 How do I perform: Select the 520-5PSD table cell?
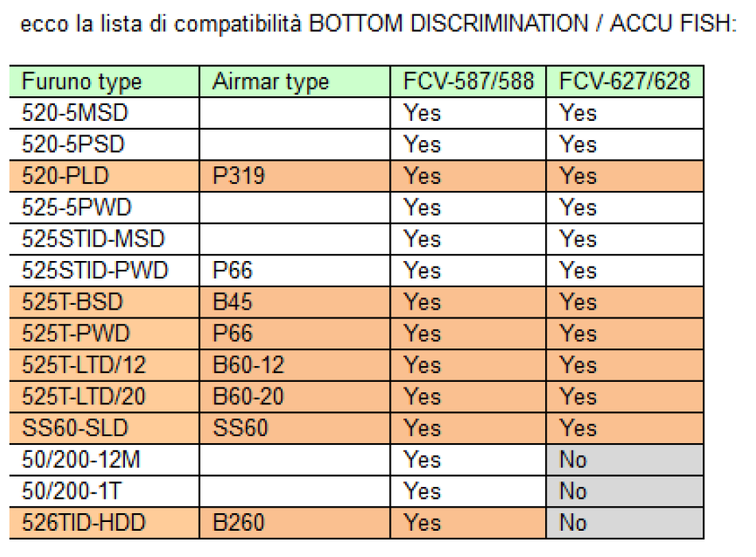click(x=74, y=145)
